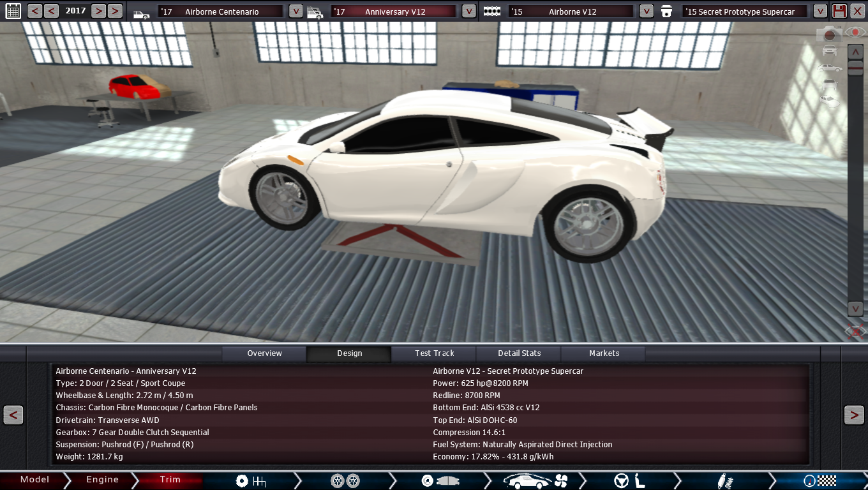868x490 pixels.
Task: Click the Engine step in bottom navigation
Action: [102, 480]
